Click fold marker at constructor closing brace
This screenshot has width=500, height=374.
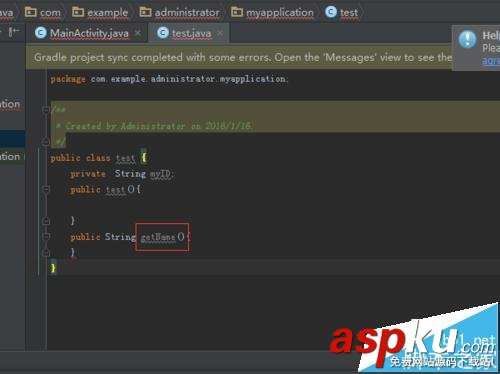pyautogui.click(x=46, y=221)
